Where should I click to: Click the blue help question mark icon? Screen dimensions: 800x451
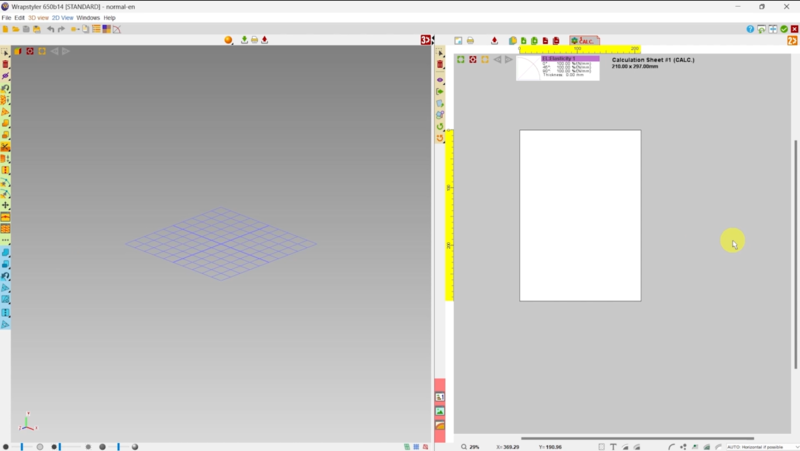point(751,29)
